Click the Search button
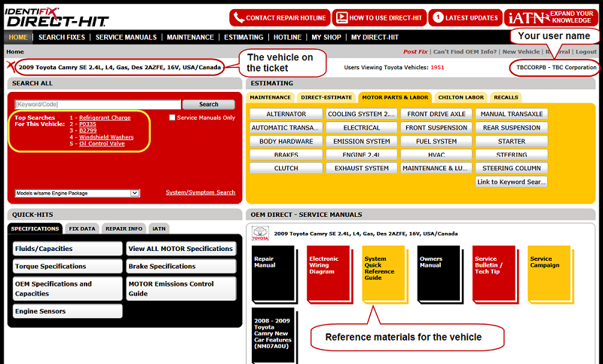The width and height of the screenshot is (603, 364). (x=209, y=104)
